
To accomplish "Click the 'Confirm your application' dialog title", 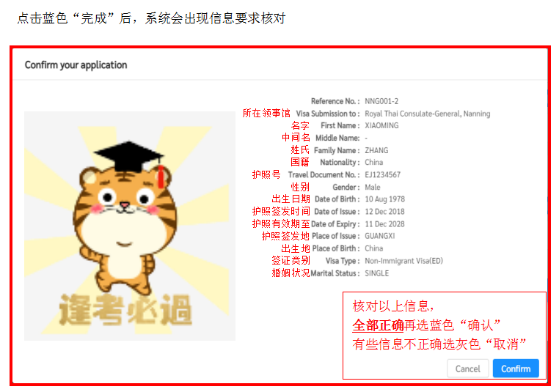I will [76, 65].
